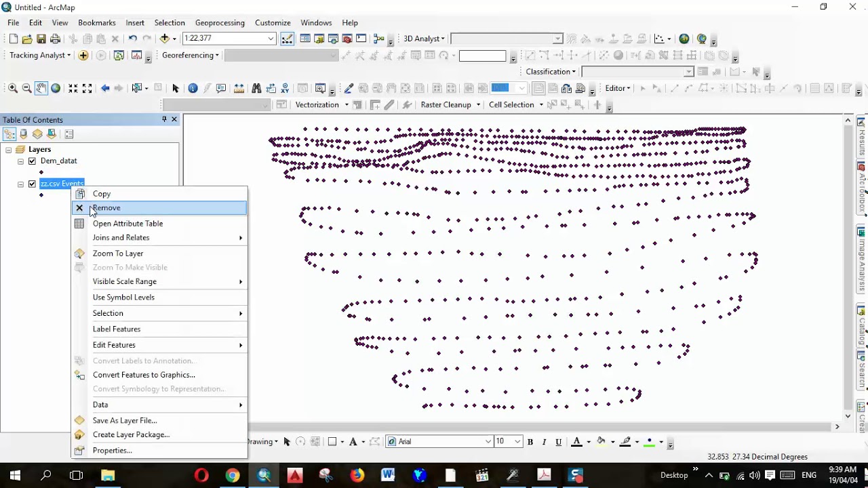Toggle Underline formatting in Drawing toolbar
Viewport: 868px width, 488px height.
point(558,442)
